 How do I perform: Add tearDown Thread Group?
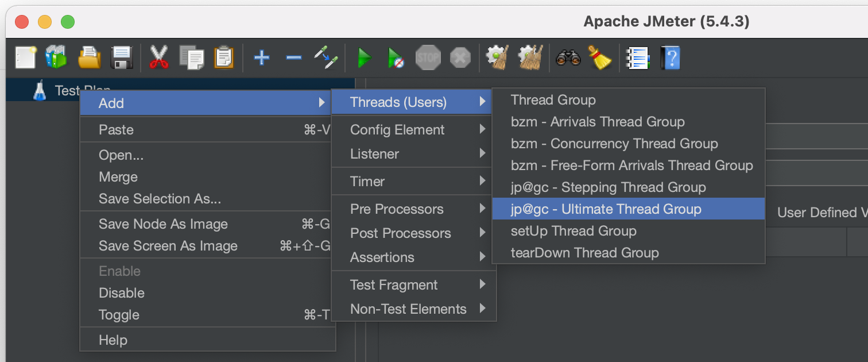point(629,253)
